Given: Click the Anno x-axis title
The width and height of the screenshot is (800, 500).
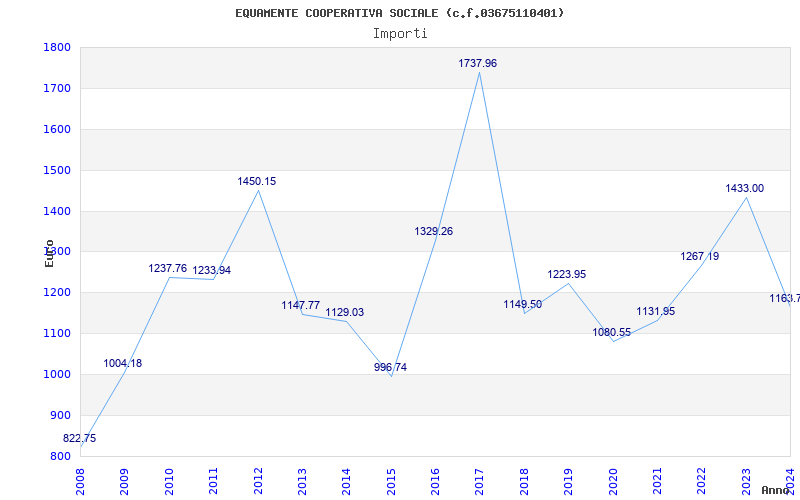Looking at the screenshot, I should coord(775,490).
